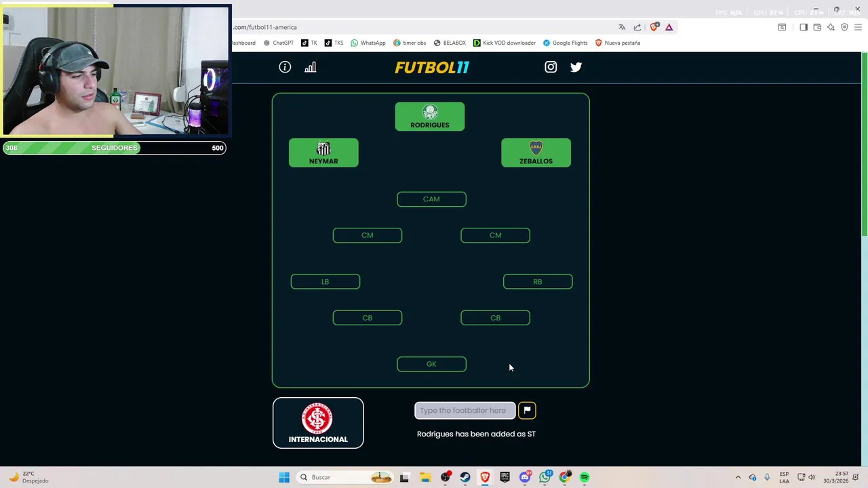Open the ChatGPT bookmark
This screenshot has height=488, width=868.
pyautogui.click(x=279, y=43)
